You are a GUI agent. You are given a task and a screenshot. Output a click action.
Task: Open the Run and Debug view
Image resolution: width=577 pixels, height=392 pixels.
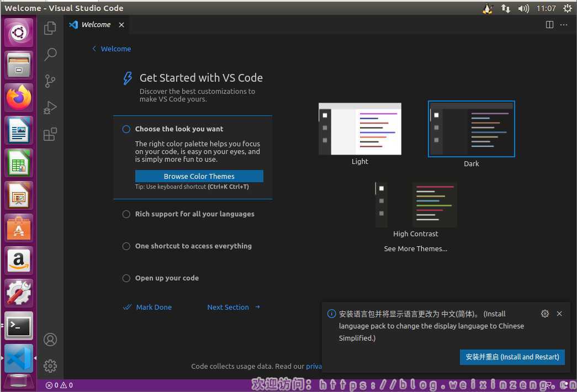50,108
